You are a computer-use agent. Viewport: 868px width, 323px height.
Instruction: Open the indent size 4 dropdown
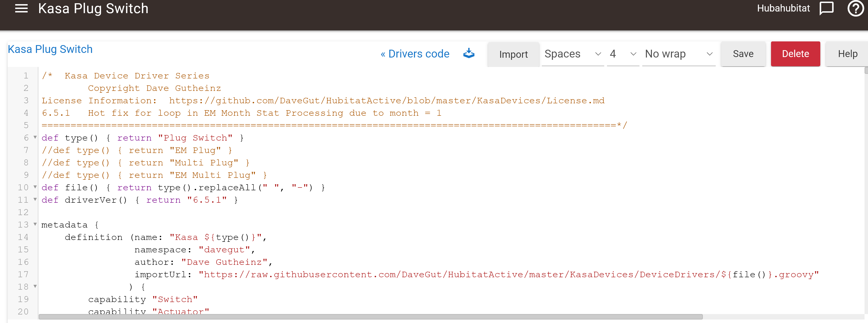(x=623, y=54)
